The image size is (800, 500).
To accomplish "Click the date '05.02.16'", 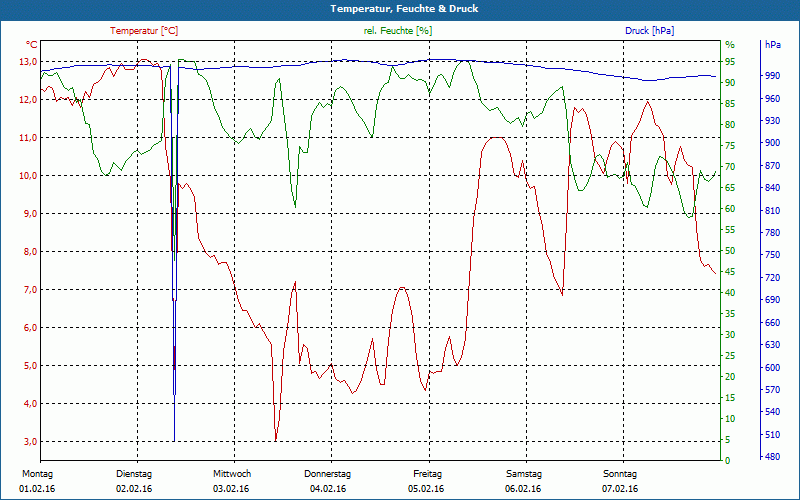I will tap(426, 489).
